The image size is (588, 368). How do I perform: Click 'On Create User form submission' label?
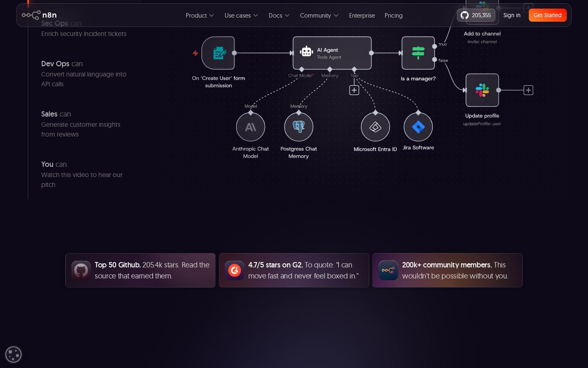click(218, 82)
